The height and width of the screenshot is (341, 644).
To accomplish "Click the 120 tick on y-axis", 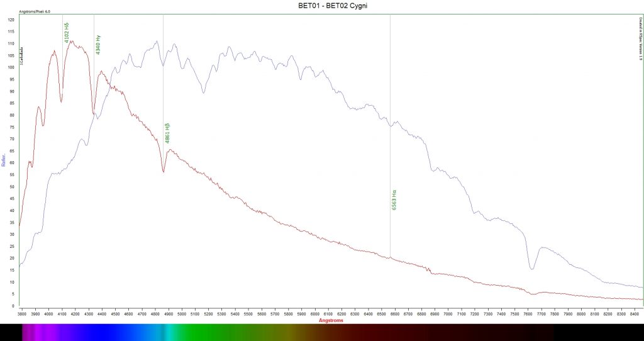I will (x=11, y=20).
